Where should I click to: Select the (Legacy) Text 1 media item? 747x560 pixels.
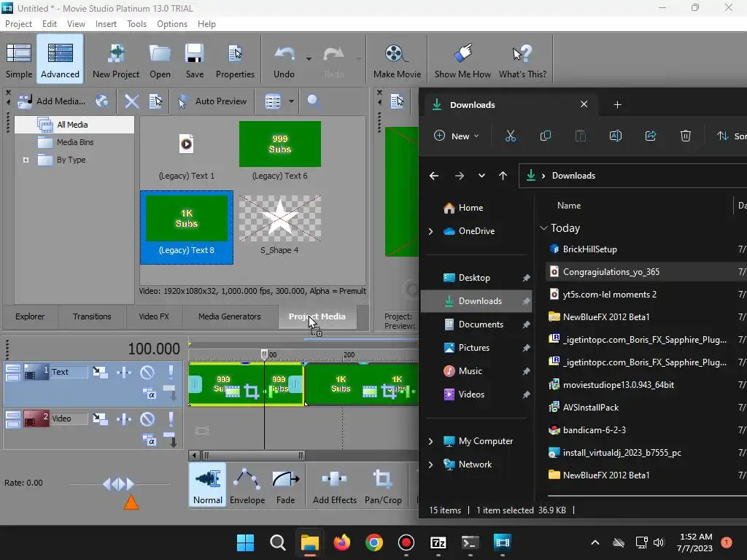[186, 152]
